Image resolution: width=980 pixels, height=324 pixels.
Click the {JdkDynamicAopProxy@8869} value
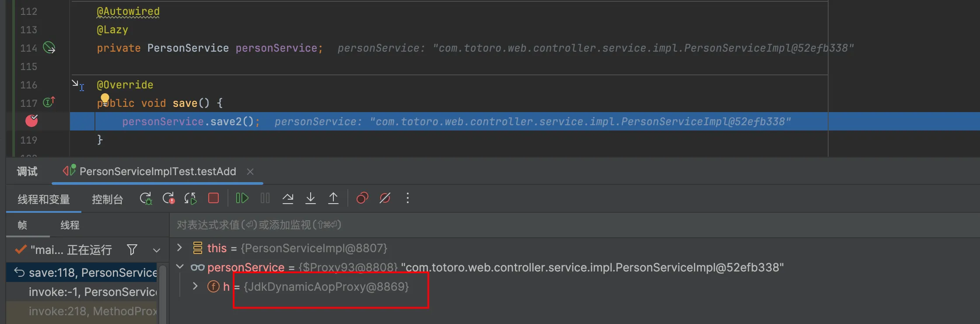[326, 287]
